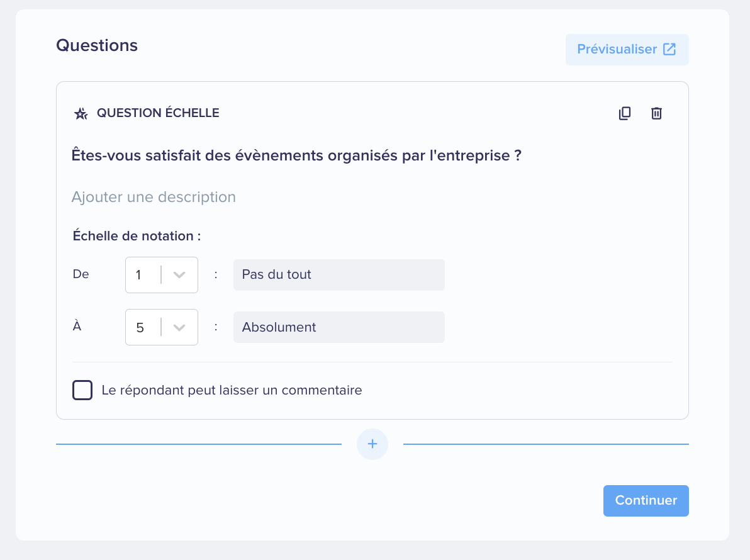Click the QUESTION ÉCHELLE type label
This screenshot has height=560, width=750.
(x=158, y=113)
